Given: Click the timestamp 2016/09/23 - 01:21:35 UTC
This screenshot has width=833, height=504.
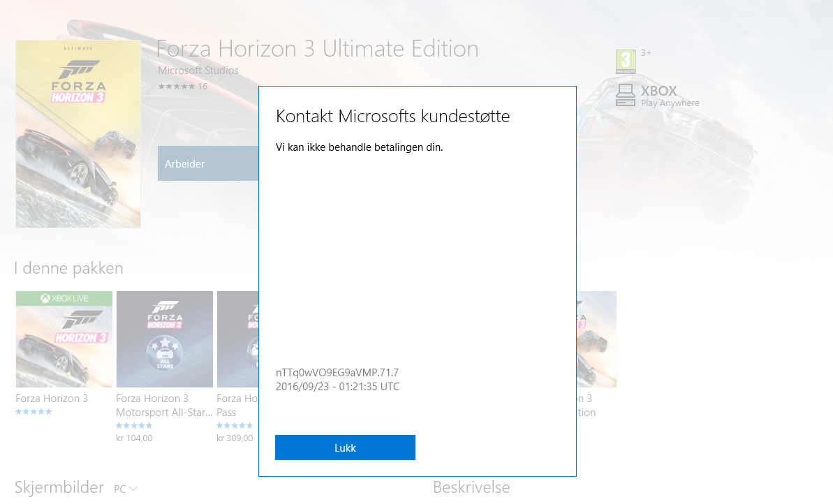Looking at the screenshot, I should pyautogui.click(x=337, y=386).
